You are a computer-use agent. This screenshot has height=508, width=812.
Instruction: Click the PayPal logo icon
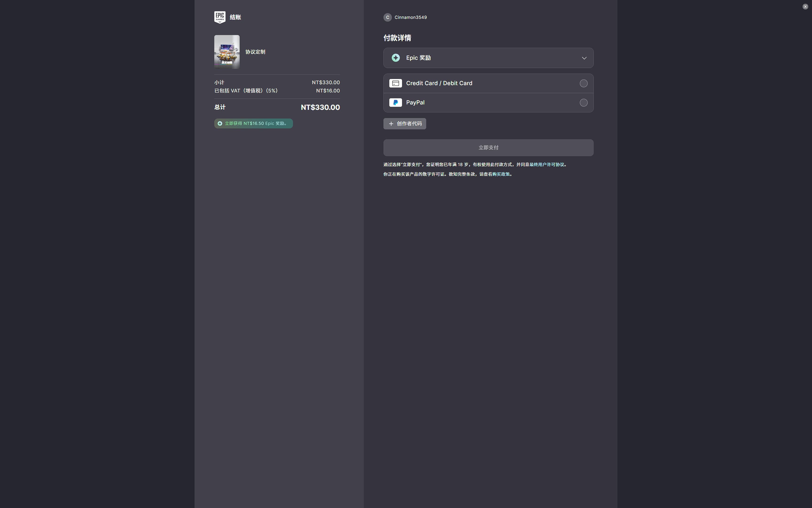point(396,103)
